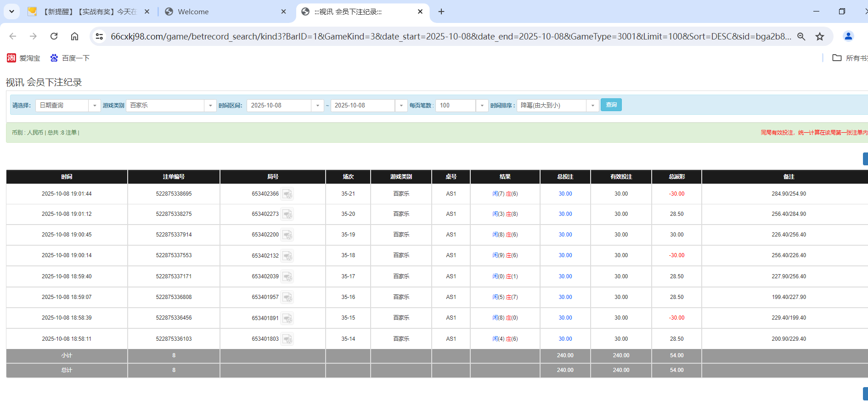868x411 pixels.
Task: Open a new browser tab
Action: pyautogui.click(x=441, y=12)
